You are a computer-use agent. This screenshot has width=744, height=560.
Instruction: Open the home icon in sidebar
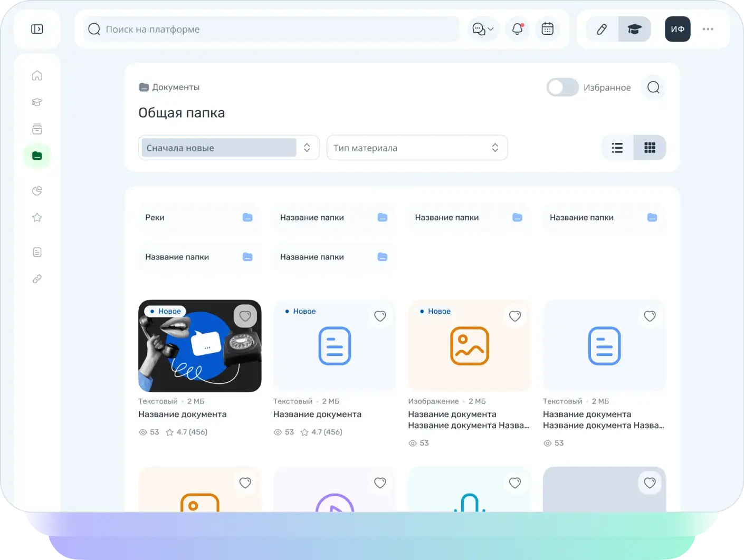37,75
